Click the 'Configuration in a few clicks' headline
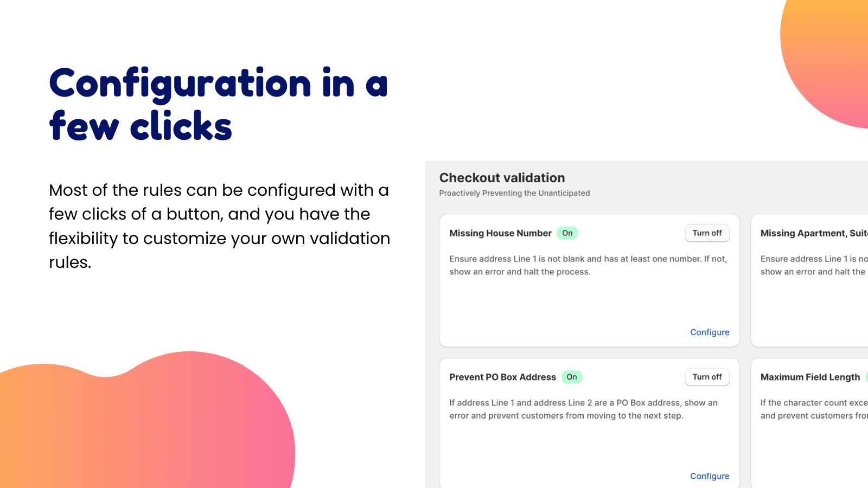Screen dimensions: 868x488 coord(218,105)
